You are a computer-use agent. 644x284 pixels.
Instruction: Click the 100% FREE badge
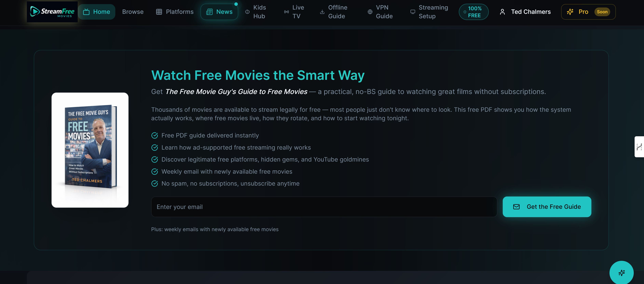(x=474, y=11)
